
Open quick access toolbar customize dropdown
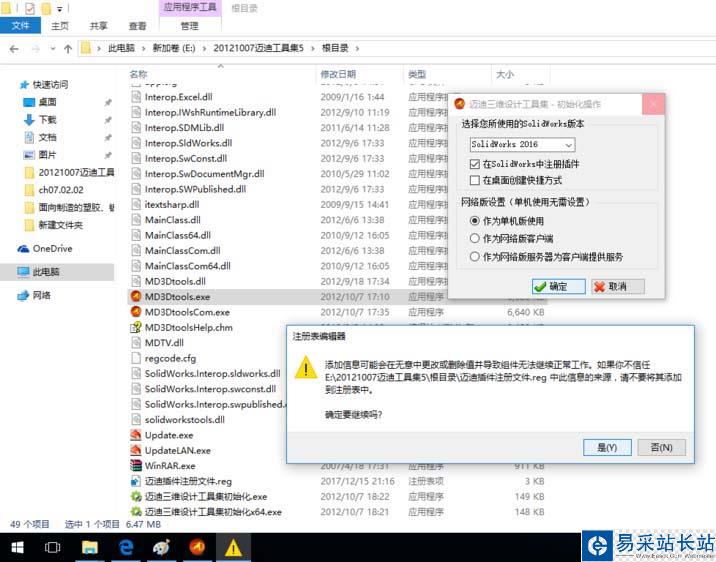click(59, 9)
